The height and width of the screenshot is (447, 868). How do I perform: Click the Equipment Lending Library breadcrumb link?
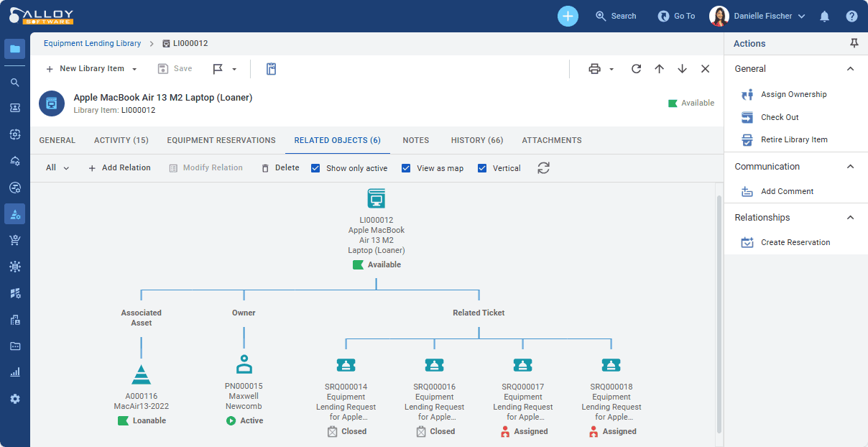point(92,44)
